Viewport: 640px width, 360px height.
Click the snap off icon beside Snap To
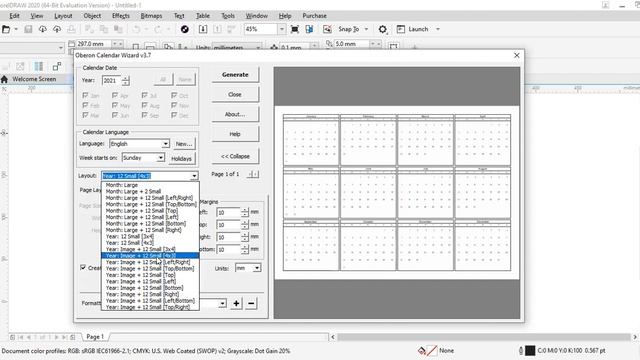point(327,29)
